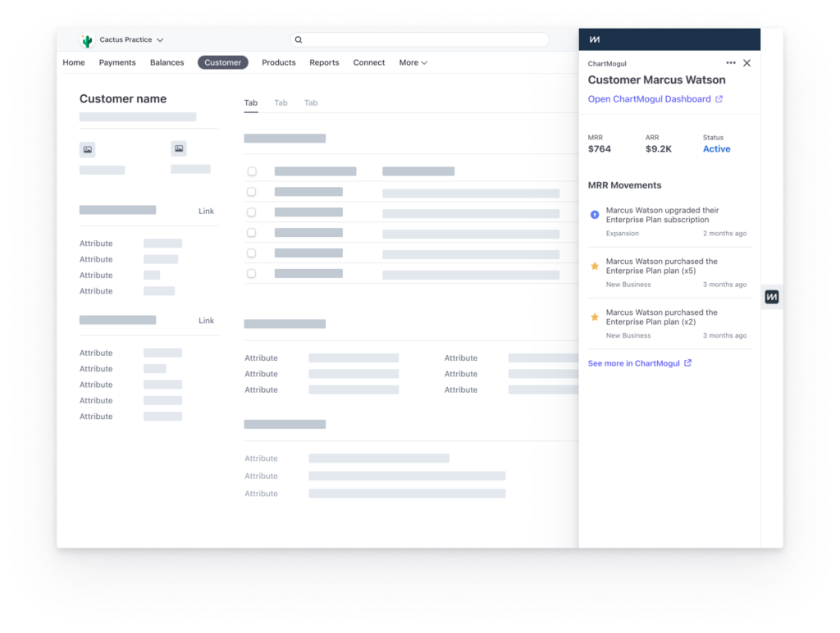Viewport: 840px width, 633px height.
Task: Click the external link icon next to See more in ChartMogul
Action: (688, 363)
